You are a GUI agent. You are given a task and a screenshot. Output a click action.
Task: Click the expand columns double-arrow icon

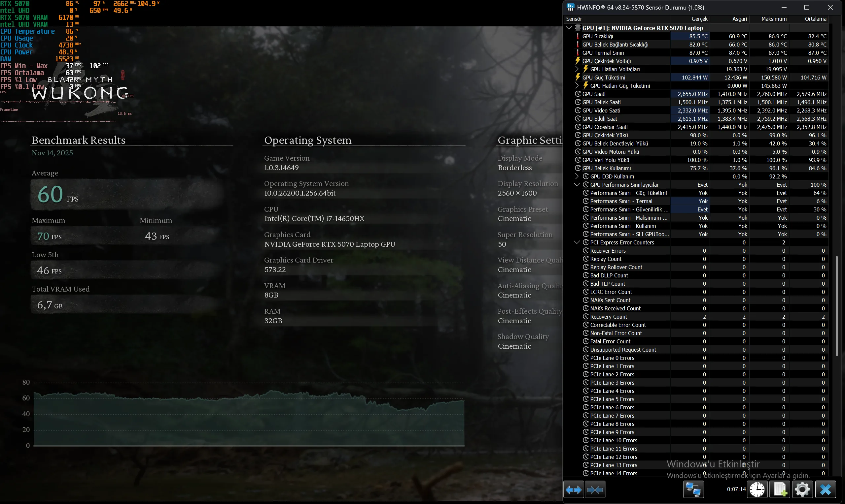574,489
